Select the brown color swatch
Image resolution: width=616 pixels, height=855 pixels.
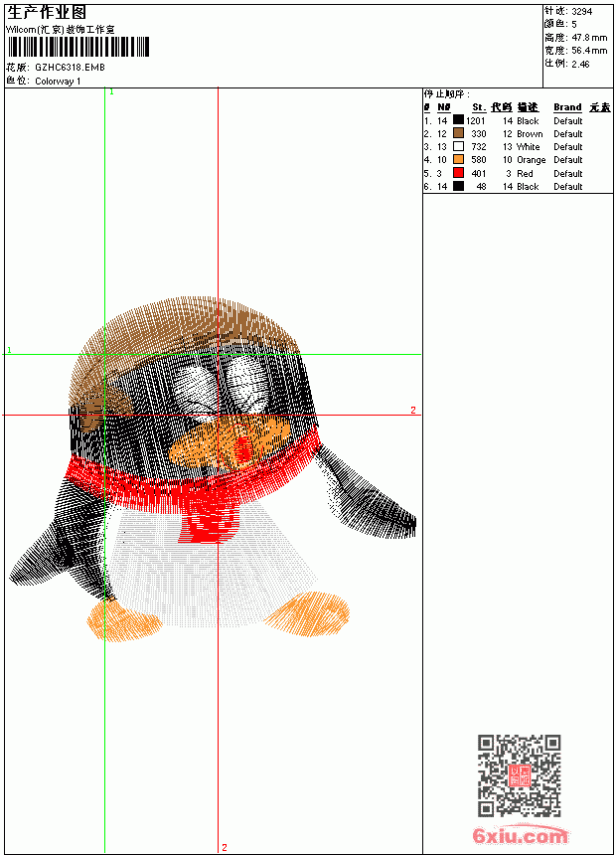458,133
